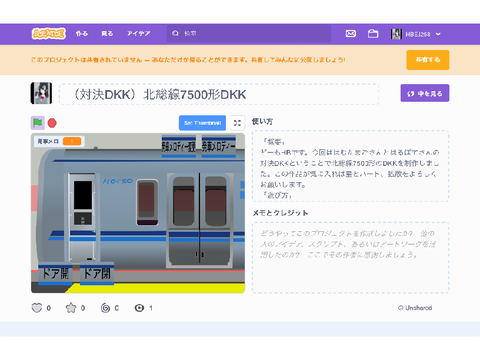Edit the 使い方 instructions text box
Viewport: 480px width, 360px height.
(350, 166)
